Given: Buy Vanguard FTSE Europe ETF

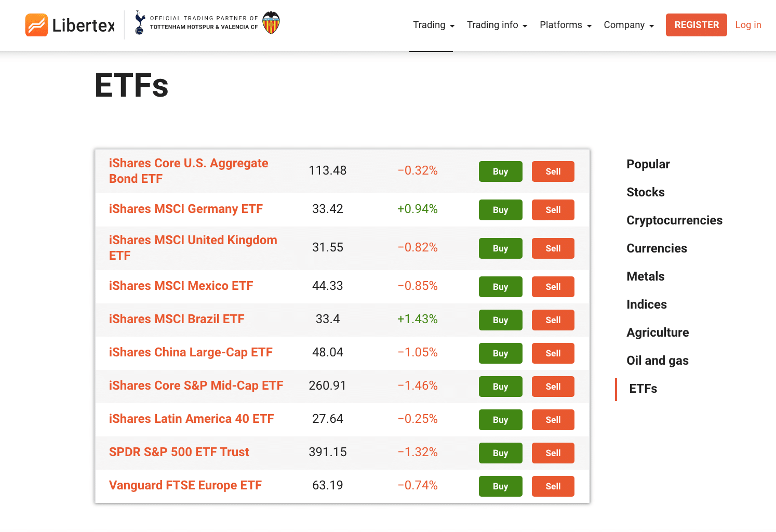Looking at the screenshot, I should tap(500, 486).
